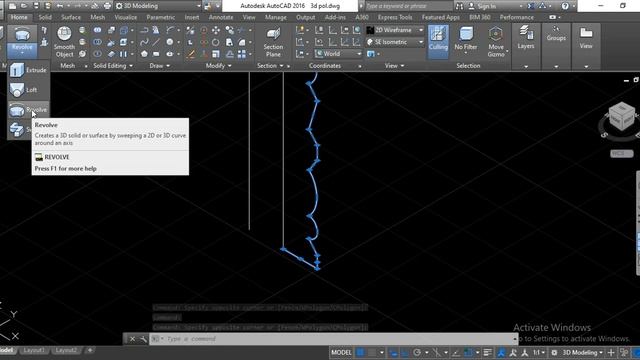This screenshot has height=360, width=640.
Task: Close the command line with X button
Action: click(x=132, y=339)
